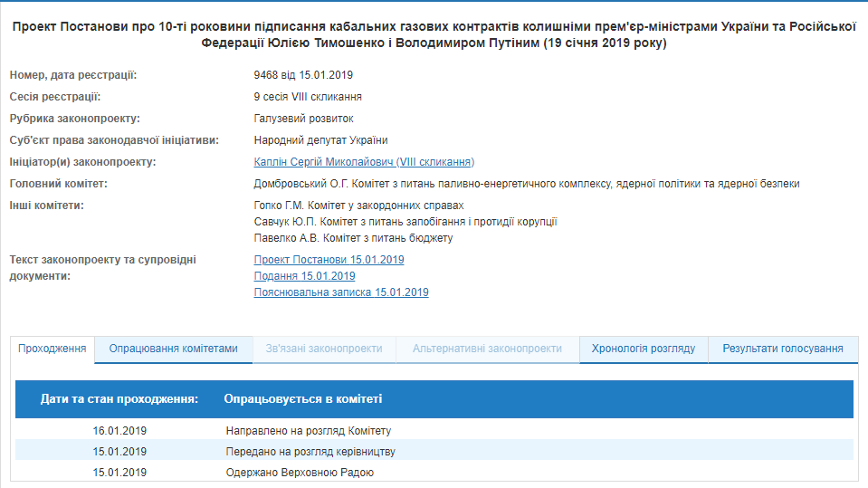Open the Проходження tab
The image size is (868, 488).
pyautogui.click(x=52, y=349)
